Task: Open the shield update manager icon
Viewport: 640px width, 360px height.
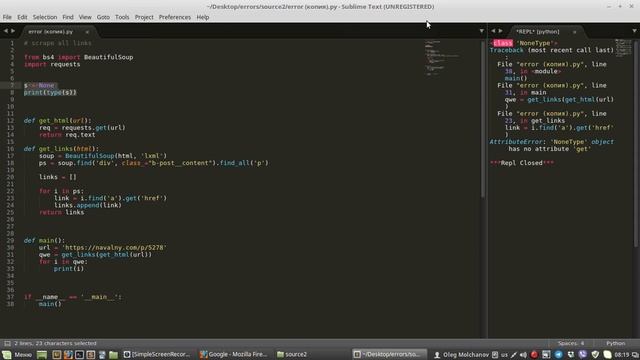Action: point(595,354)
